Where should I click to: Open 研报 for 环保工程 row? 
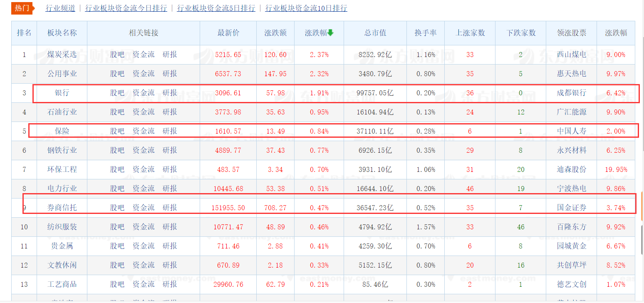pyautogui.click(x=170, y=169)
